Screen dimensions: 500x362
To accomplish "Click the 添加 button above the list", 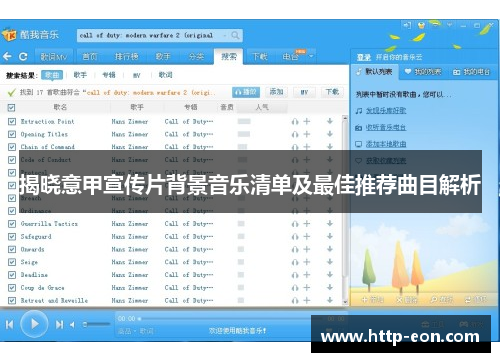I will [276, 92].
